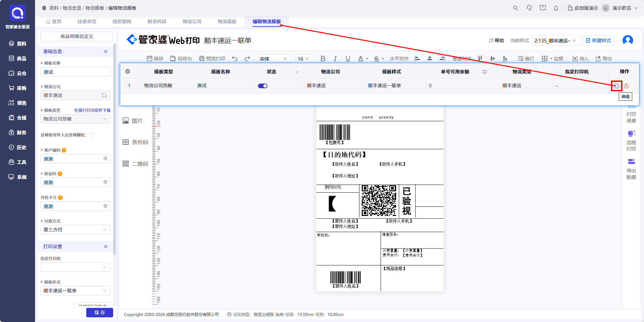Switch to the 物流模板 tab
The width and height of the screenshot is (644, 322).
(x=227, y=22)
